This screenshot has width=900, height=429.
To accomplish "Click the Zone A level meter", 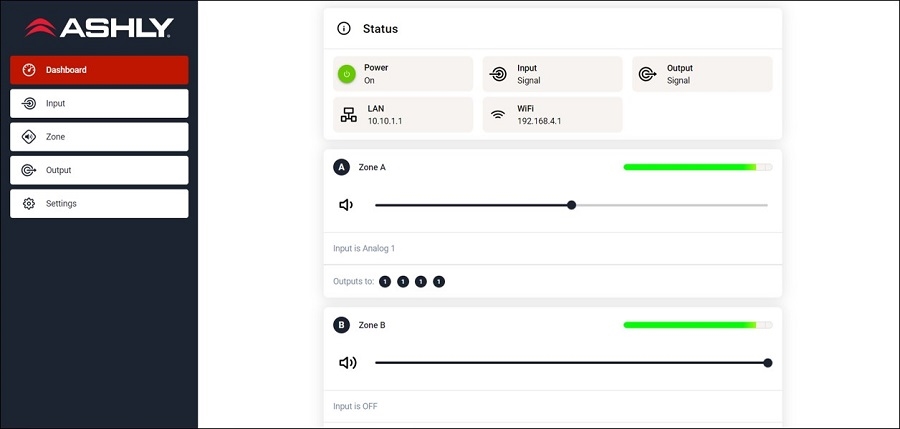I will (697, 167).
